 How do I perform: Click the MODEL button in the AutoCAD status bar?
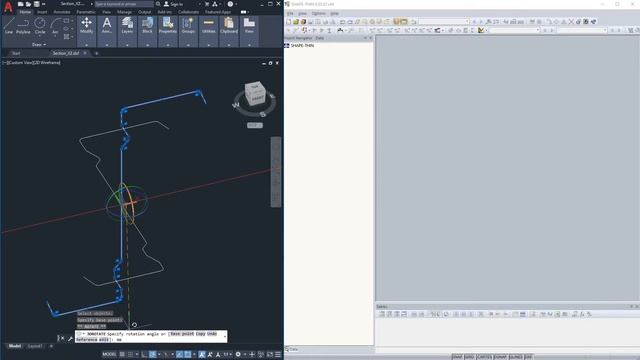109,354
